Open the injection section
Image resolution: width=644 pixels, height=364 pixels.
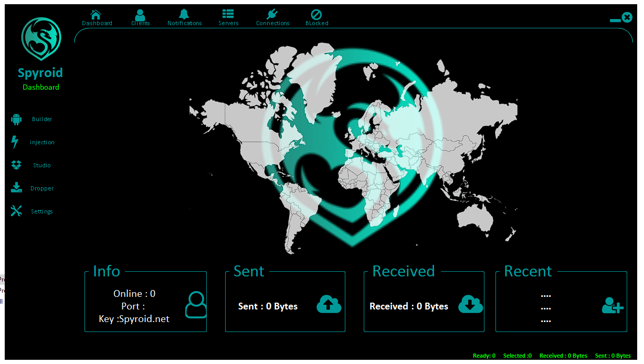(42, 142)
